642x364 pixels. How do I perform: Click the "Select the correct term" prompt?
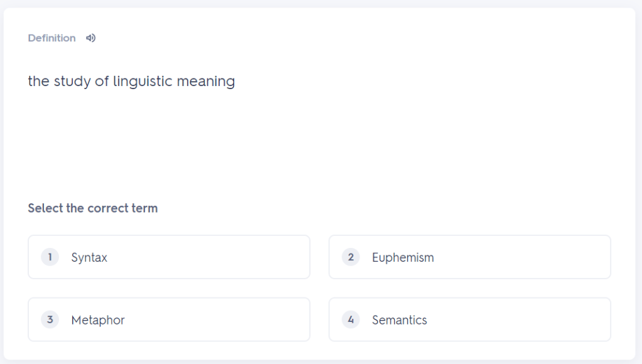[92, 208]
